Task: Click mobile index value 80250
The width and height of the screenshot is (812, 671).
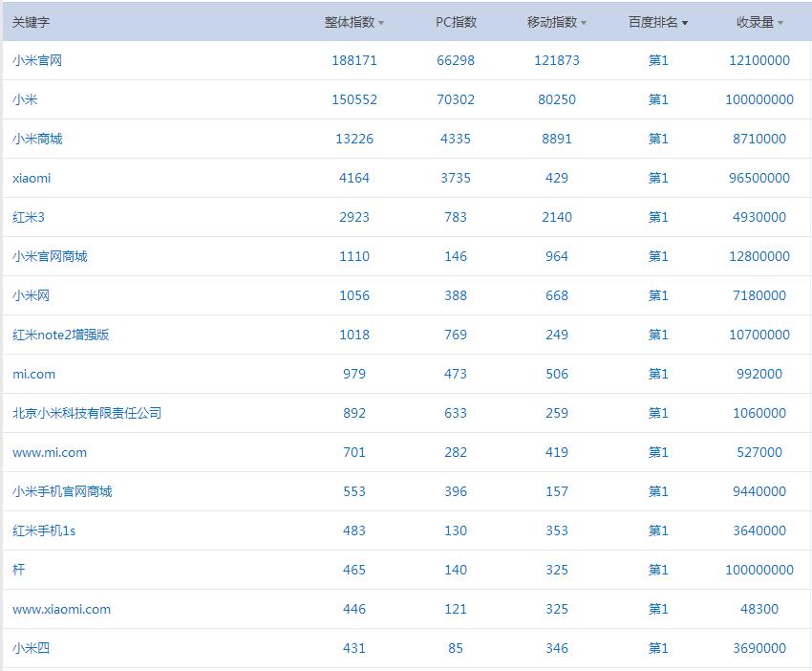Action: coord(557,99)
